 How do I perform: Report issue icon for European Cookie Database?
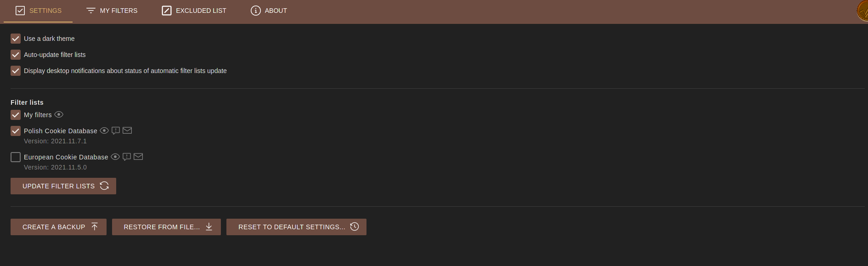tap(127, 157)
